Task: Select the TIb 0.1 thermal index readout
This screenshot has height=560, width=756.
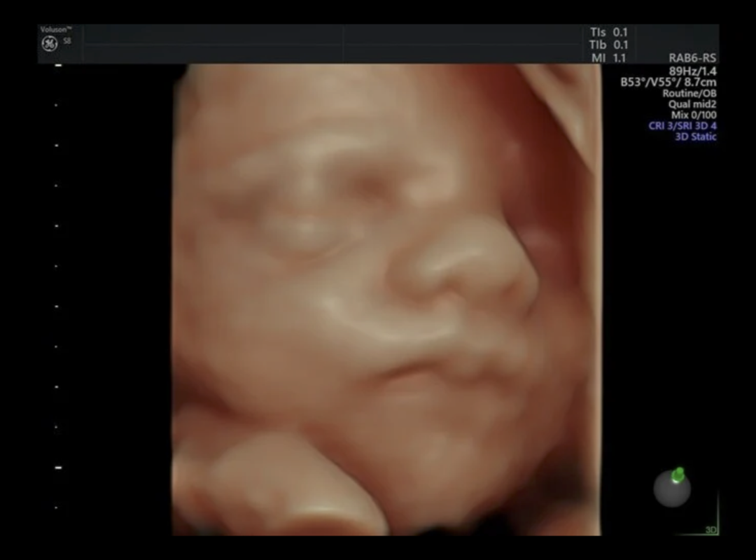Action: coord(609,45)
